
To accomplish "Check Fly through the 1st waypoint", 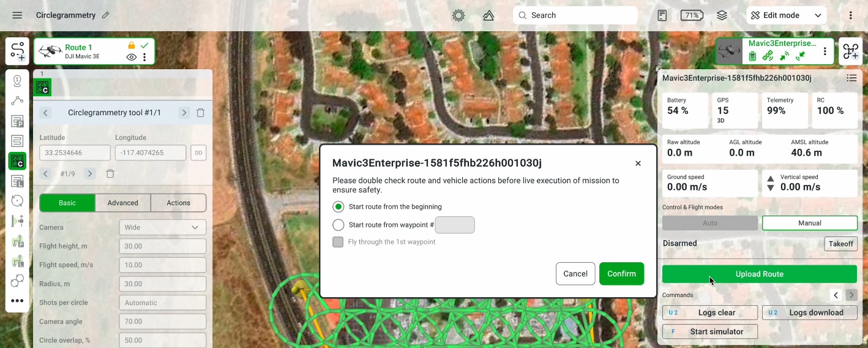I will [338, 242].
